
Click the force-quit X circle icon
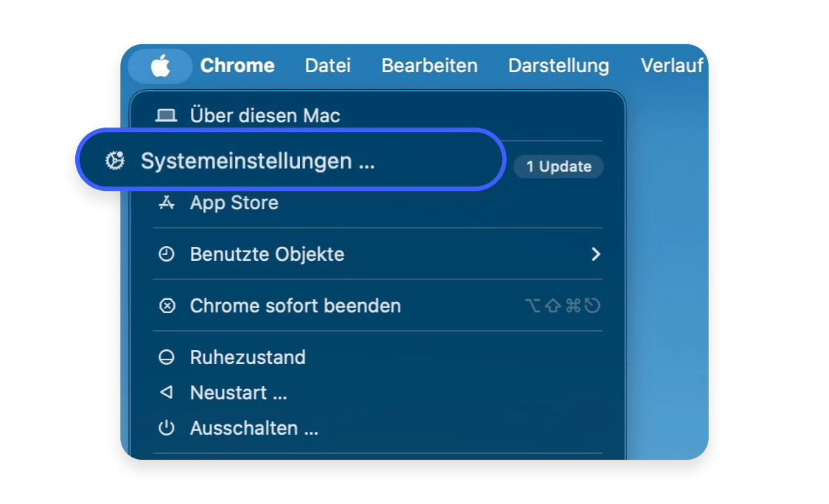[x=167, y=306]
